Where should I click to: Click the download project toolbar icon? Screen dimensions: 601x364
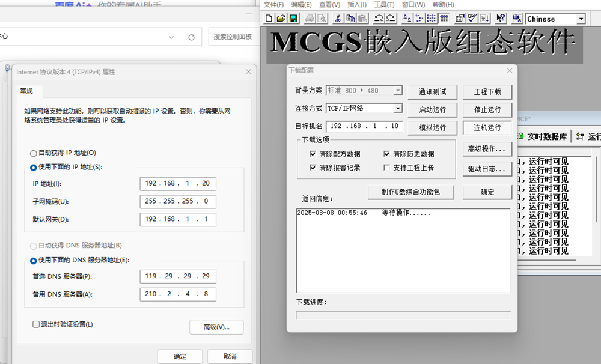[484, 19]
